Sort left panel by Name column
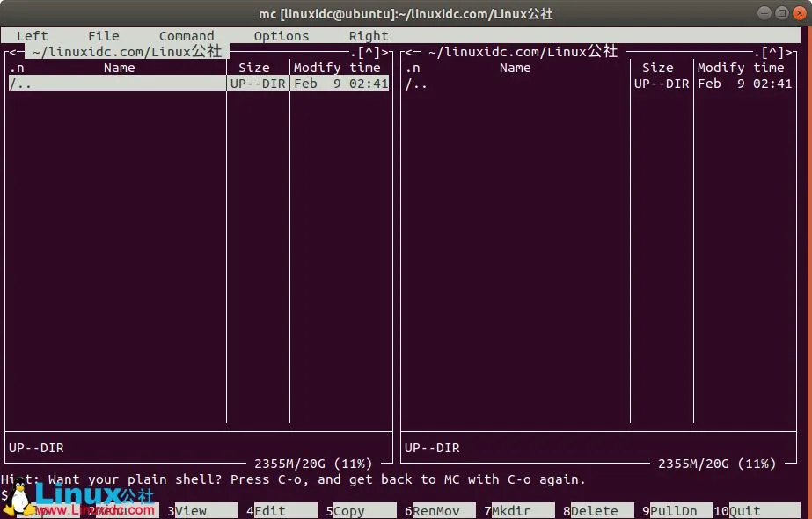Screen dimensions: 812x519 coord(119,68)
